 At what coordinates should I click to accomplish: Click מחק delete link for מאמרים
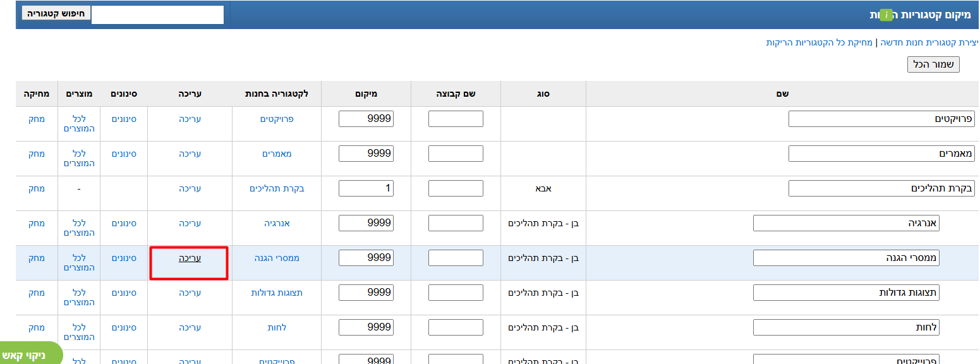[37, 154]
